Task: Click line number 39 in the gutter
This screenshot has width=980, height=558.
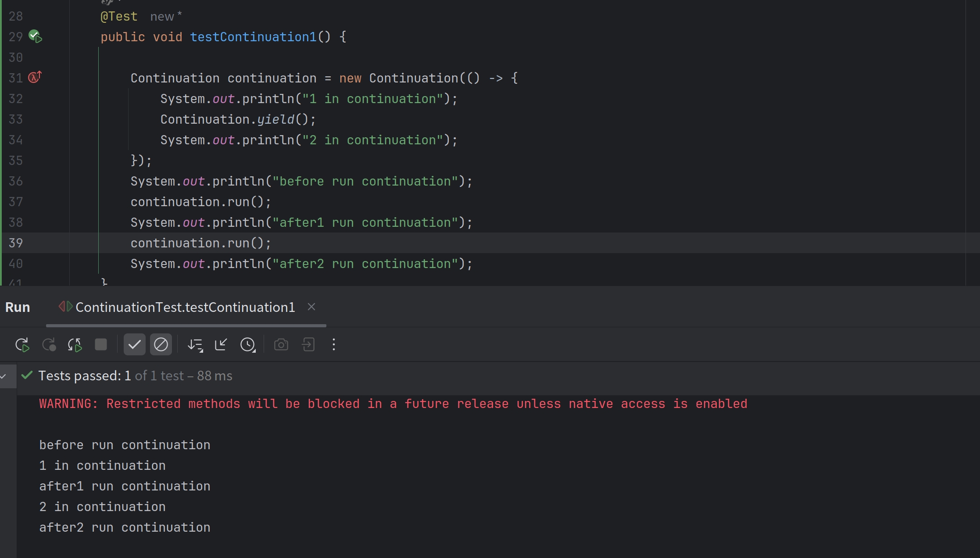Action: (x=16, y=243)
